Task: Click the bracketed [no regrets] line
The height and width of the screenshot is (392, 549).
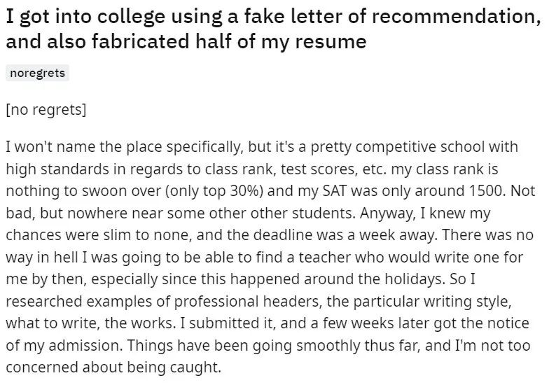Action: (x=46, y=109)
